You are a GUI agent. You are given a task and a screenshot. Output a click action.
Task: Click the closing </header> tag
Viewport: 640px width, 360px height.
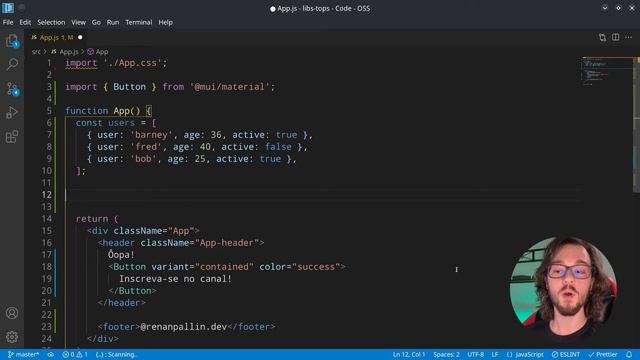122,303
